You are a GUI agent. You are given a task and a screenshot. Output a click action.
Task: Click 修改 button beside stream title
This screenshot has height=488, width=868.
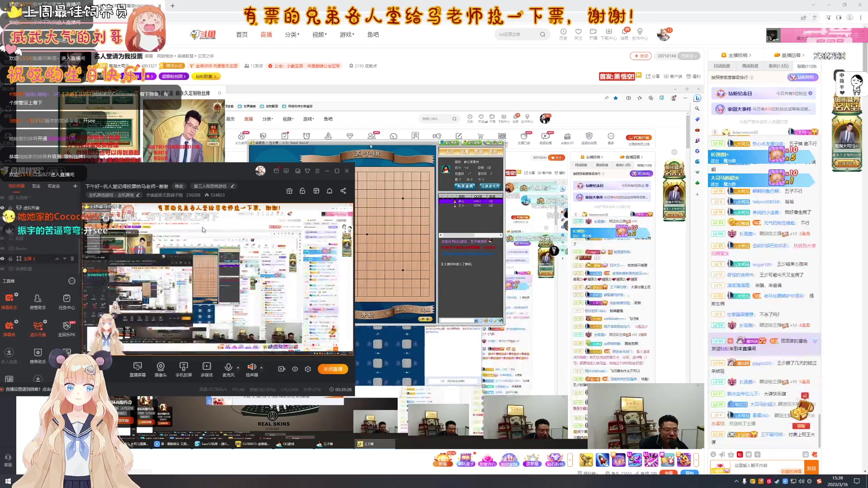[179, 186]
